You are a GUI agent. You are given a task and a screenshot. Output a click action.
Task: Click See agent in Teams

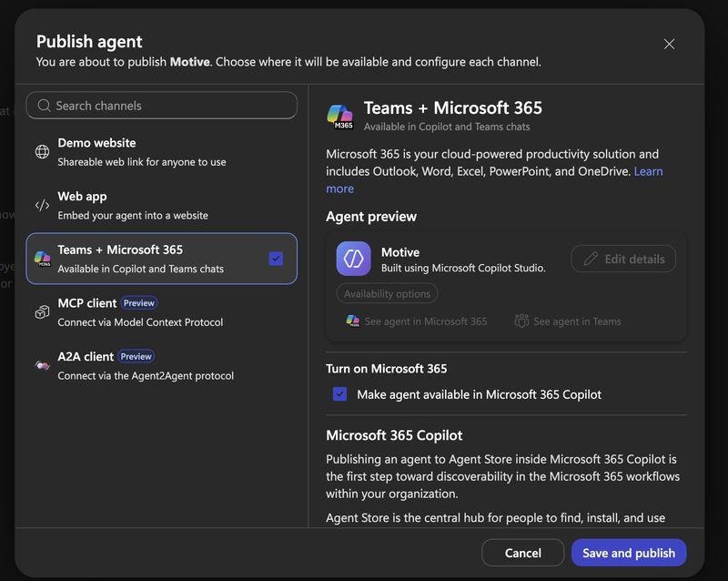[568, 321]
